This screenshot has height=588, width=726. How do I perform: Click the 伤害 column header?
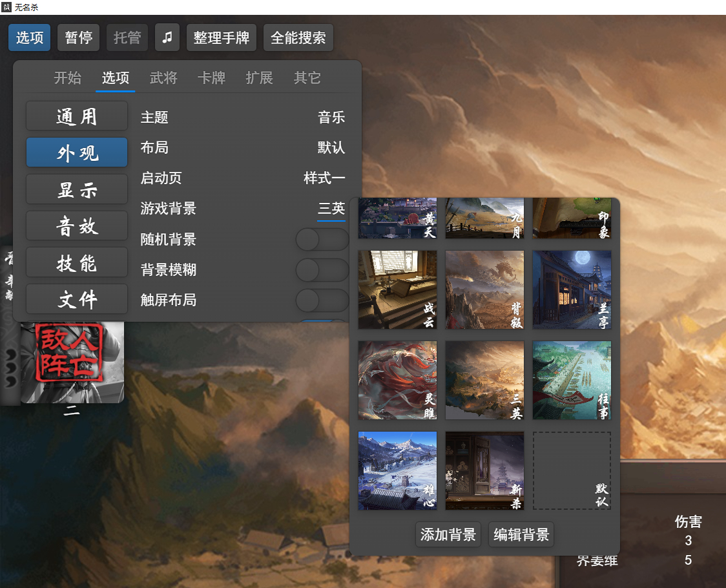(x=688, y=521)
